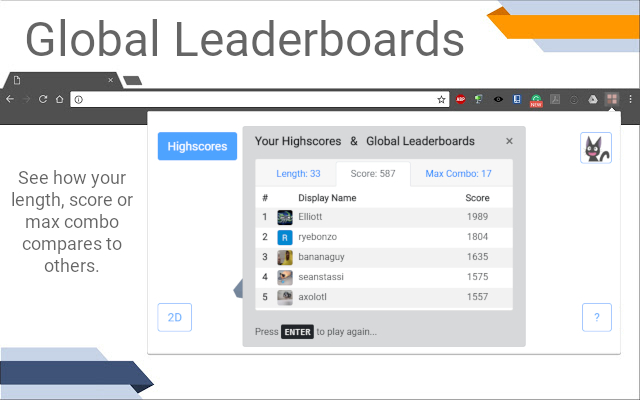This screenshot has height=400, width=640.
Task: Open the red ABP adblock extension
Action: point(460,99)
